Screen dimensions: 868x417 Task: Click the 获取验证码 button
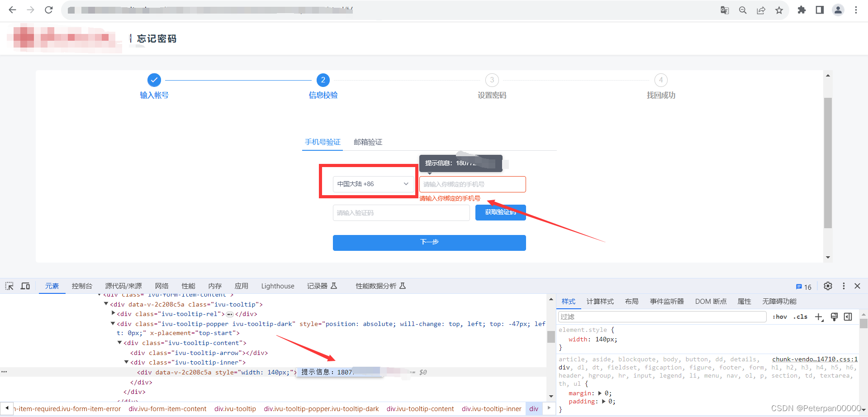(501, 212)
